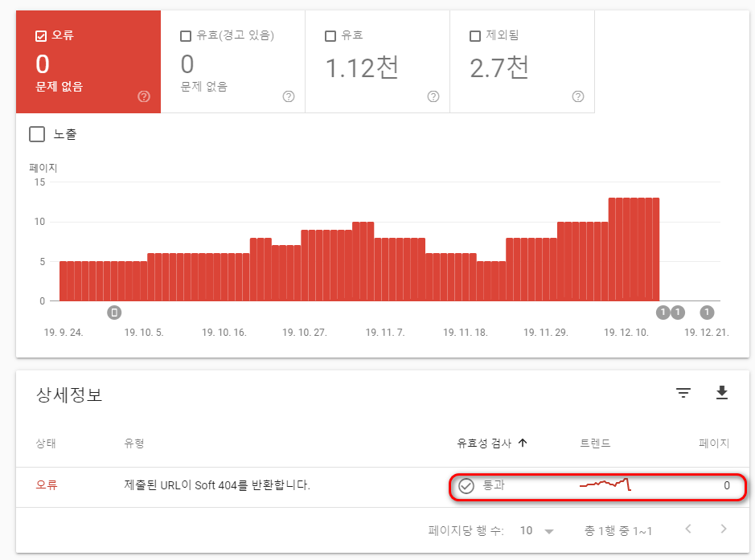Open help icon on 유효(경고 있음) card

(289, 96)
